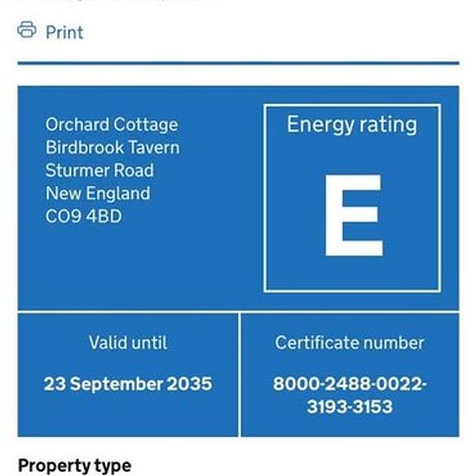Click the vertical divider between the lower panels

(240, 375)
